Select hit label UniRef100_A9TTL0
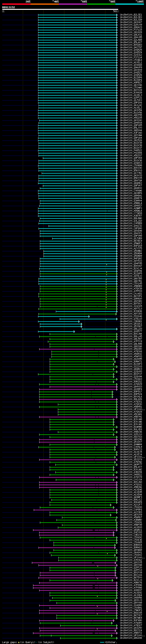The height and width of the screenshot is (644, 146). pyautogui.click(x=131, y=309)
